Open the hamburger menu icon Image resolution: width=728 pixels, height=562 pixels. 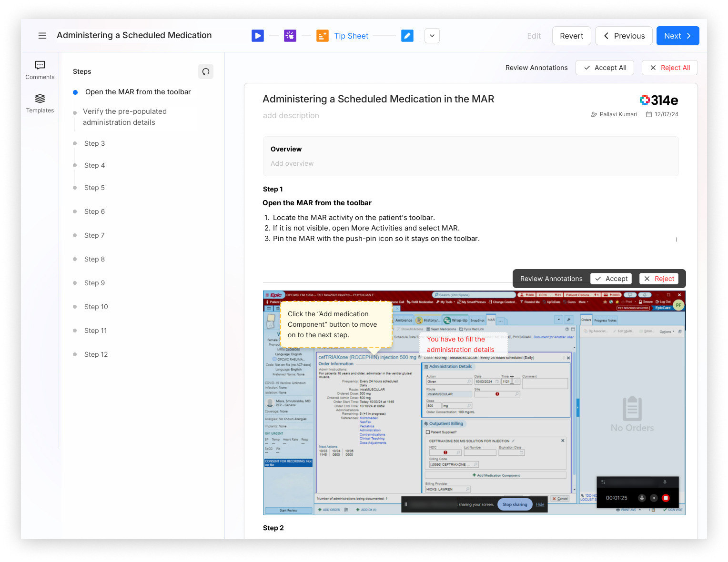pyautogui.click(x=42, y=36)
